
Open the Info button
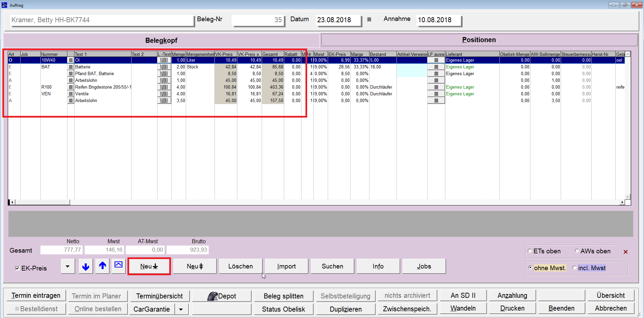[378, 266]
